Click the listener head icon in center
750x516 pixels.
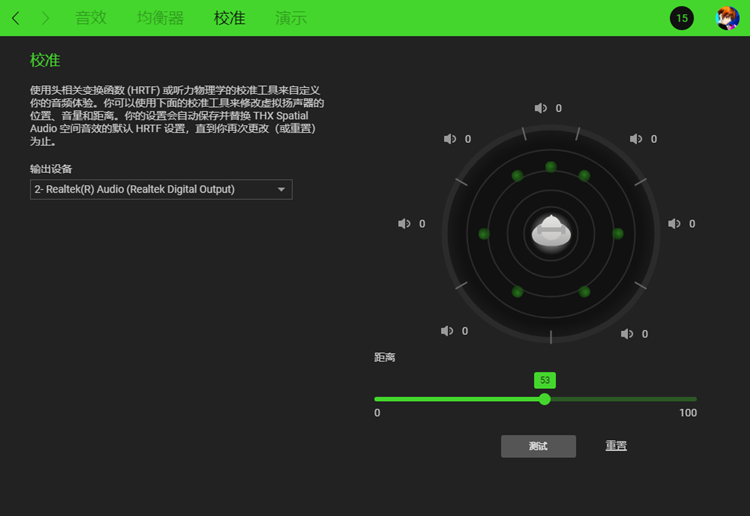tap(551, 232)
